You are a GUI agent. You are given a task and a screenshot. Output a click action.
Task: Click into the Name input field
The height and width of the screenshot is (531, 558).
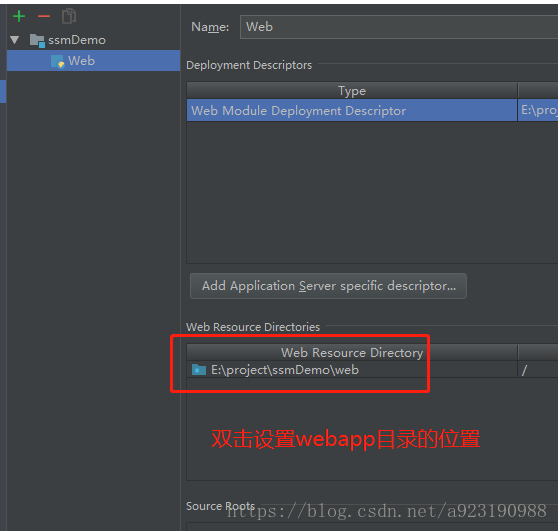pyautogui.click(x=399, y=27)
